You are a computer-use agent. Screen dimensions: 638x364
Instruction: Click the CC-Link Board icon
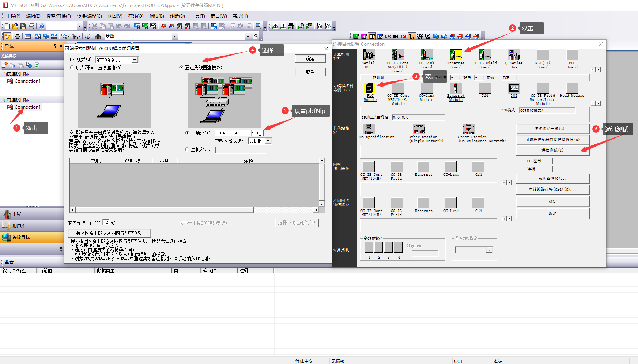click(426, 56)
